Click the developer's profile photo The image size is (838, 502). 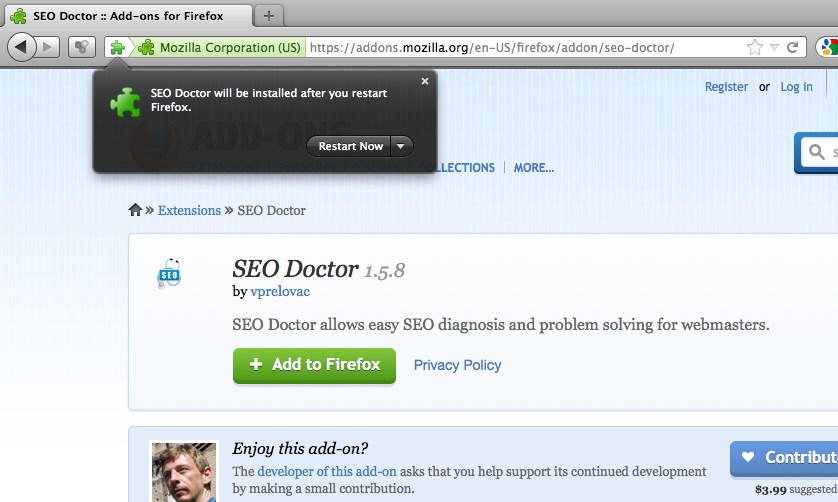[x=184, y=472]
